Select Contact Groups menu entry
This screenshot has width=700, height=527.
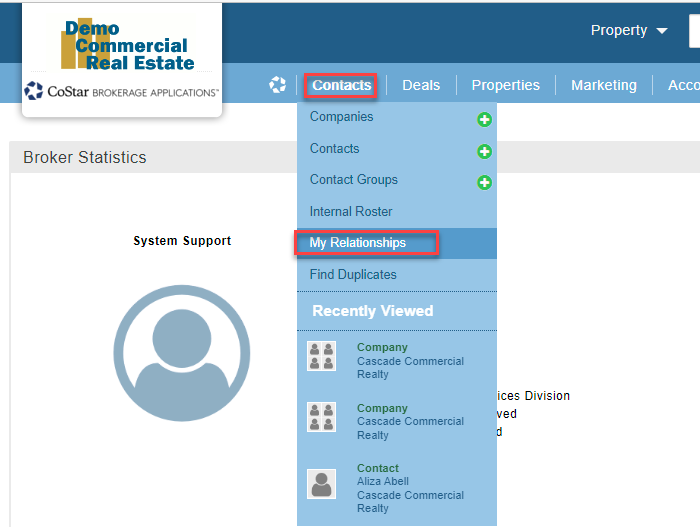pyautogui.click(x=353, y=180)
